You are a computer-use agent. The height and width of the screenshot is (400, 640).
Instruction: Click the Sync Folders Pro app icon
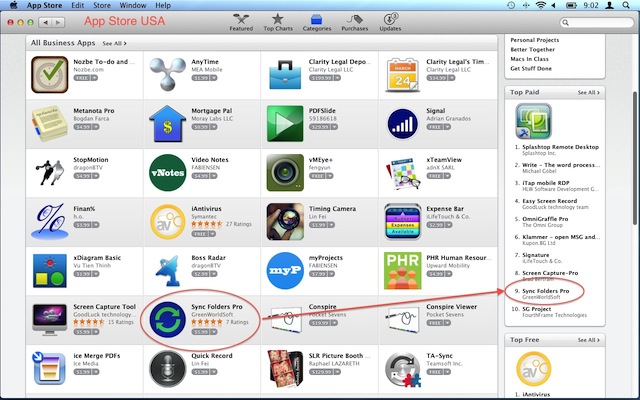point(167,320)
